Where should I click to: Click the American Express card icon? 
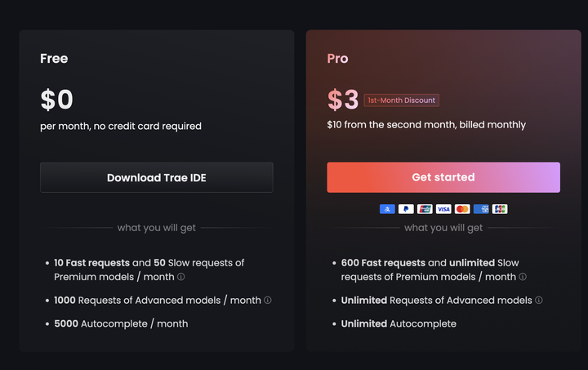click(x=481, y=209)
